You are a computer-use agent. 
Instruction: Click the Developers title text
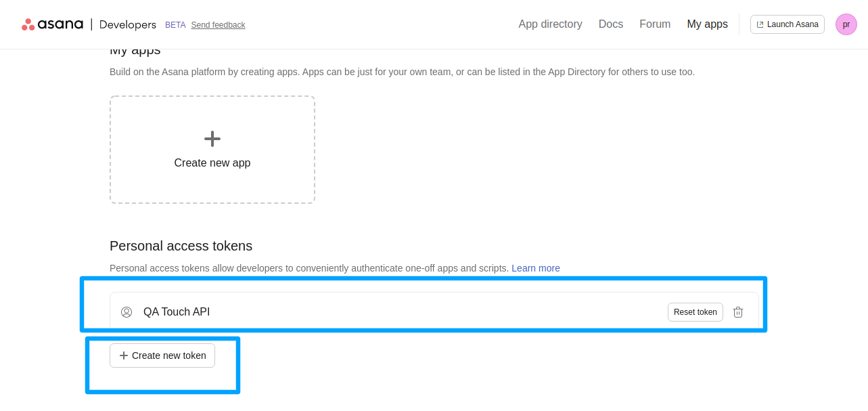click(127, 24)
